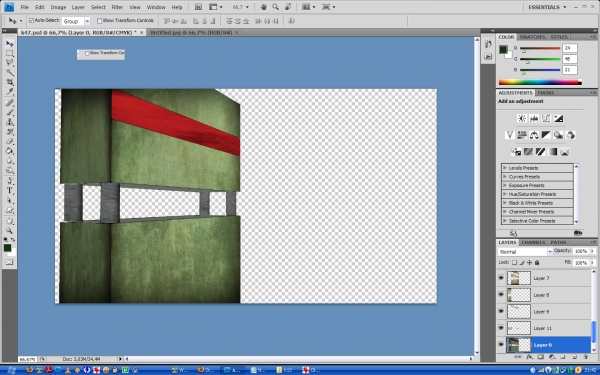Add an Exposure adjustment
This screenshot has width=600, height=375.
click(x=558, y=119)
